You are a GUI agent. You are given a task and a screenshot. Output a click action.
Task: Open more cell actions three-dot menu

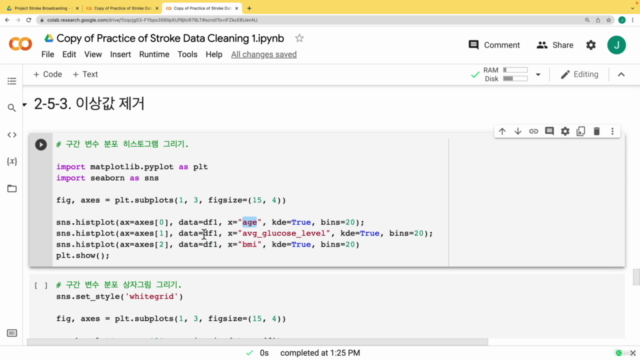point(612,131)
